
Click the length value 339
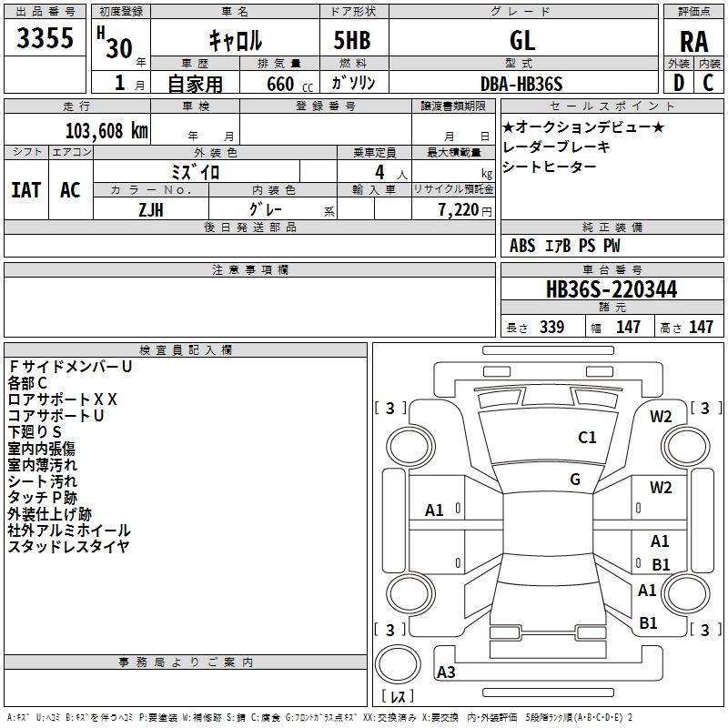[x=551, y=328]
